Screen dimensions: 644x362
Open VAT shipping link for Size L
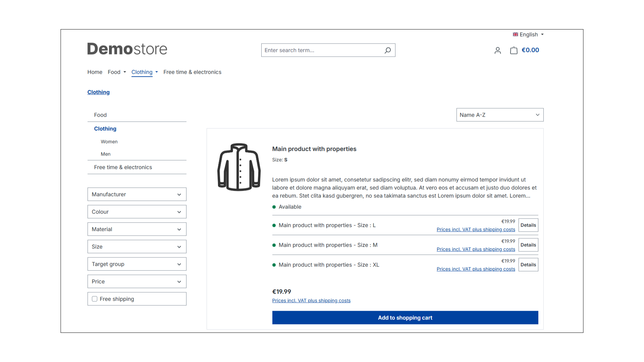(x=476, y=230)
